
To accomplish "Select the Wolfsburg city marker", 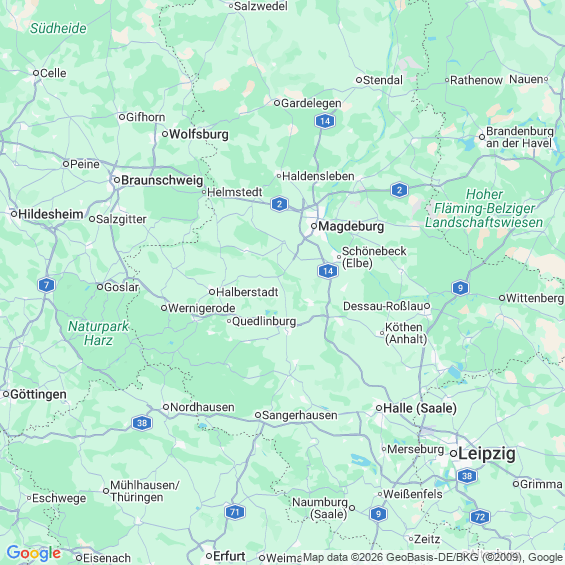I will pos(165,134).
